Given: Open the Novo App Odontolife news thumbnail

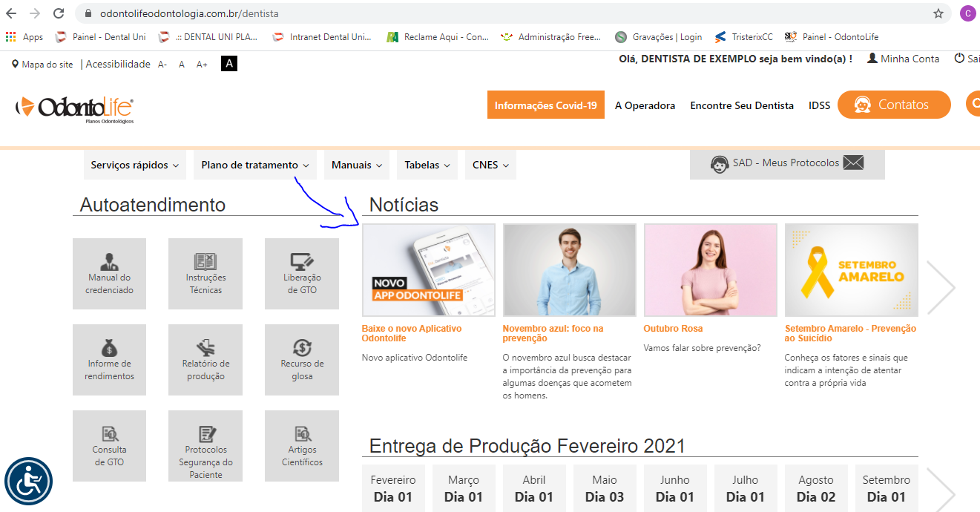Looking at the screenshot, I should click(428, 270).
